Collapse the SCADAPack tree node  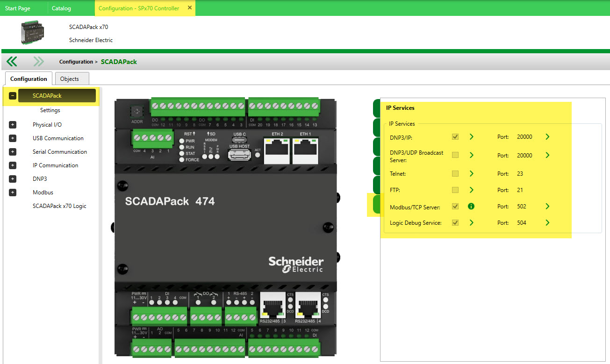pos(13,96)
